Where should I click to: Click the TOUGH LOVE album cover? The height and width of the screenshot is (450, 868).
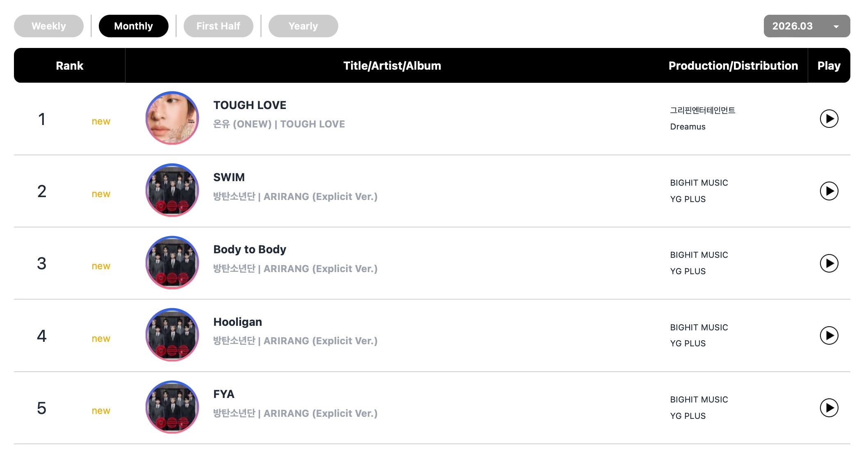coord(172,118)
